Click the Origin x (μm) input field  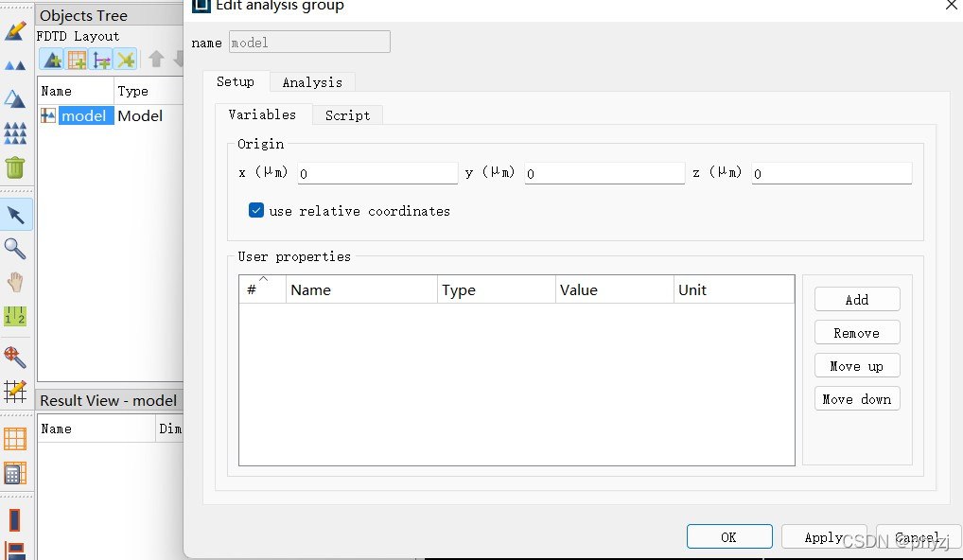pos(377,173)
